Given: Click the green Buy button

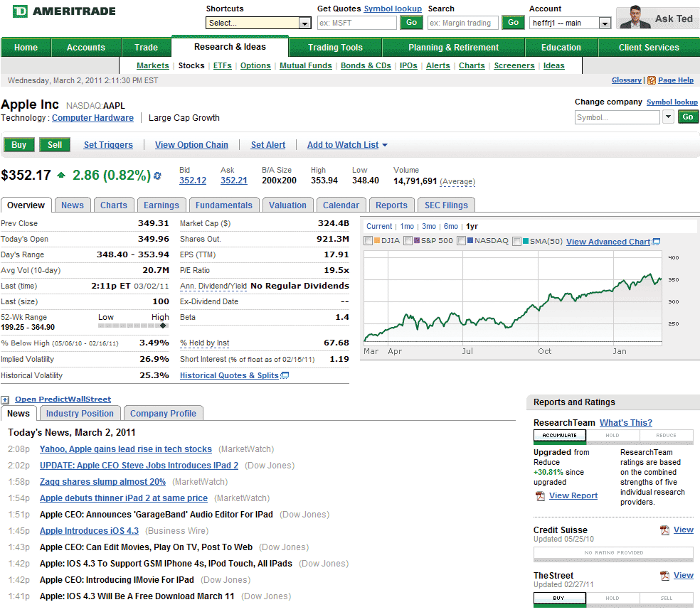Looking at the screenshot, I should pyautogui.click(x=18, y=145).
